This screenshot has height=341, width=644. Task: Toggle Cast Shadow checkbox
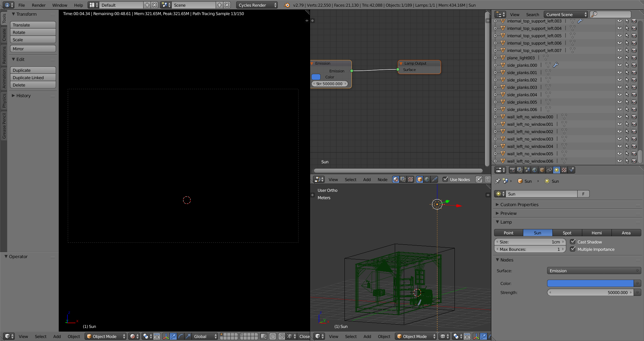click(x=573, y=242)
